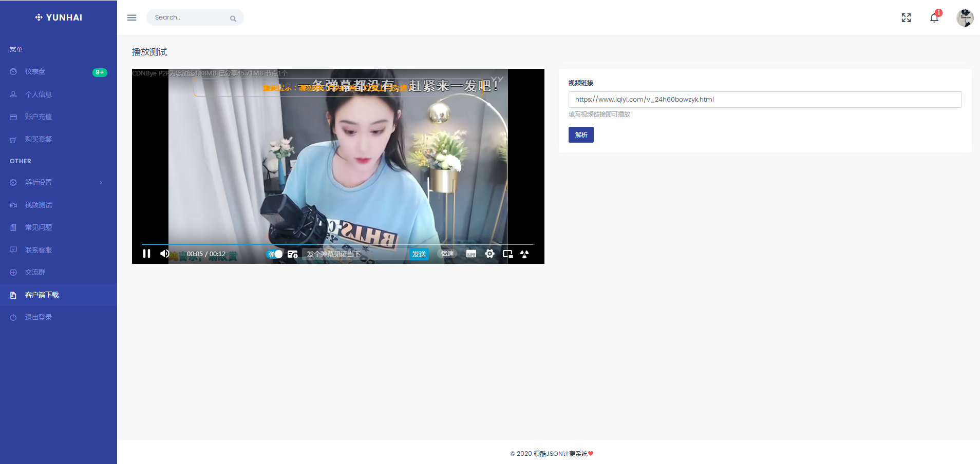Toggle the danmaku (弹) switch off
980x464 pixels.
click(275, 254)
